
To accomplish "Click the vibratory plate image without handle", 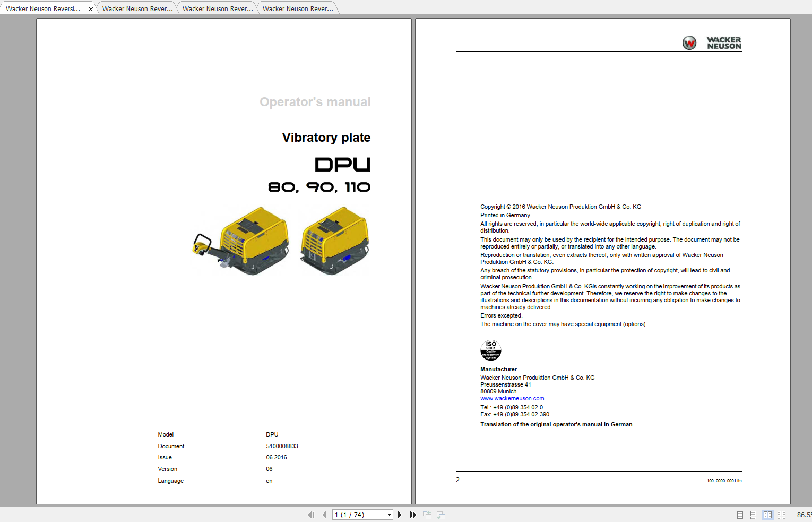I will point(334,241).
